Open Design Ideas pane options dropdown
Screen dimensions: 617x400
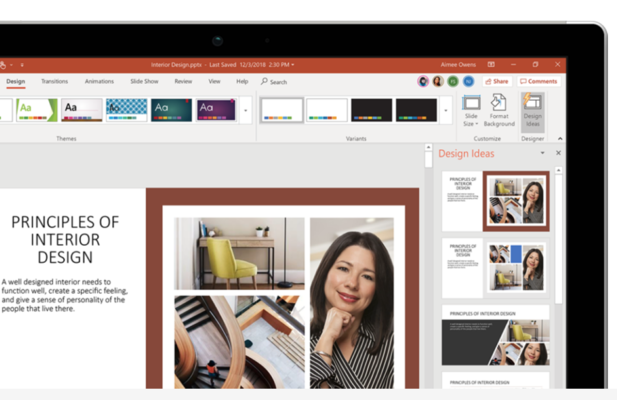click(x=543, y=153)
